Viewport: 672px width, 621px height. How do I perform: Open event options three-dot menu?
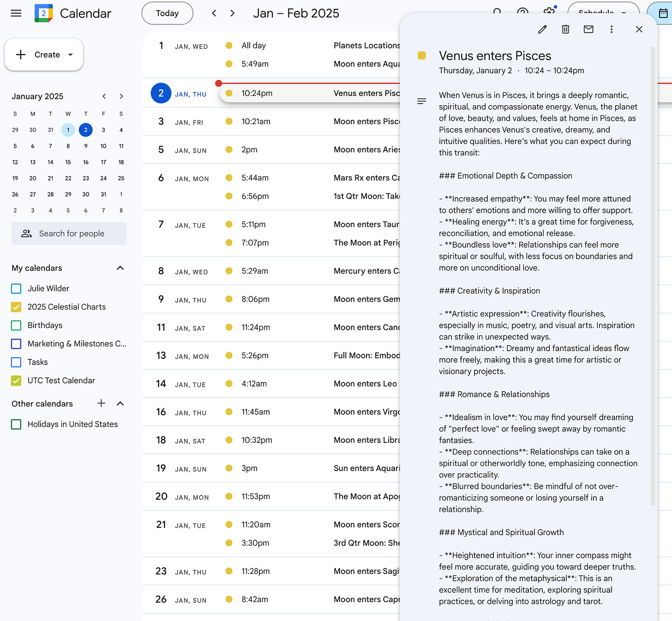612,30
